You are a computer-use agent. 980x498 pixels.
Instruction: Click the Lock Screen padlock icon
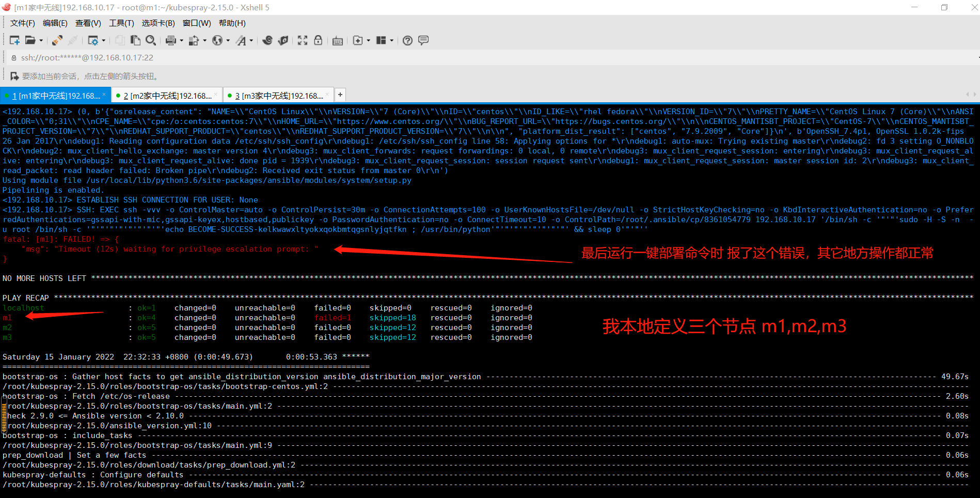[318, 40]
